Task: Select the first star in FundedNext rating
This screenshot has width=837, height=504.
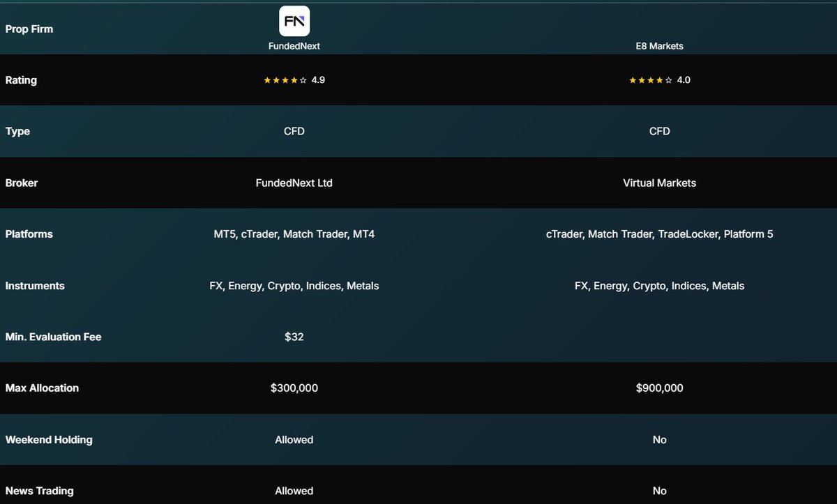Action: (x=268, y=80)
